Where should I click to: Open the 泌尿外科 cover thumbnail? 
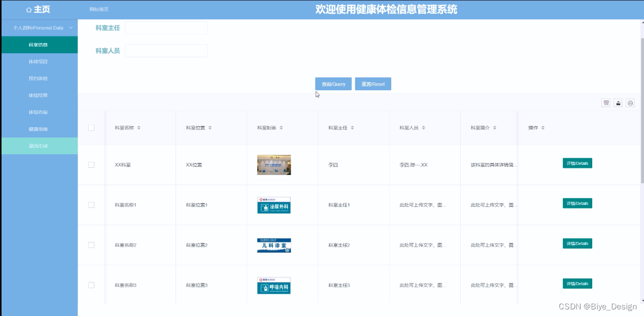[274, 205]
